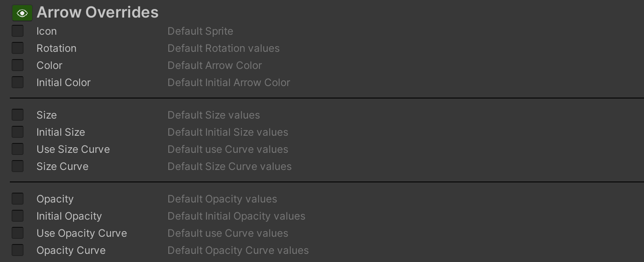Check the Color override box
Viewport: 644px width, 262px height.
[18, 65]
